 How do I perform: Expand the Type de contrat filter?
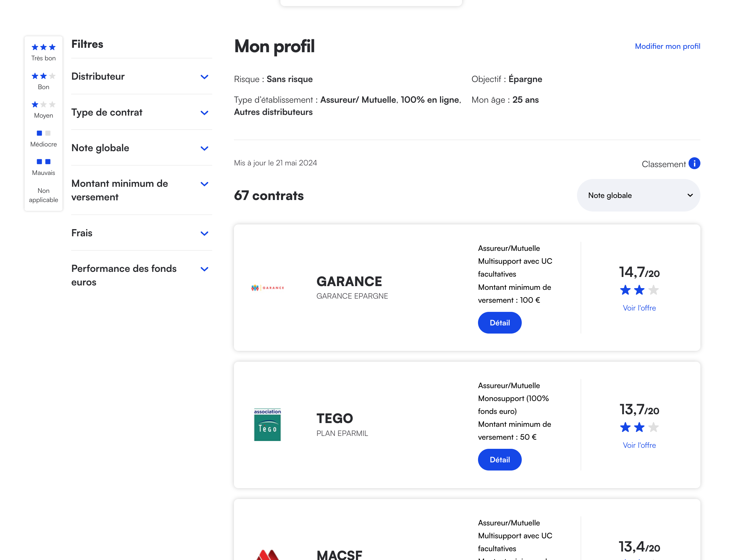142,113
